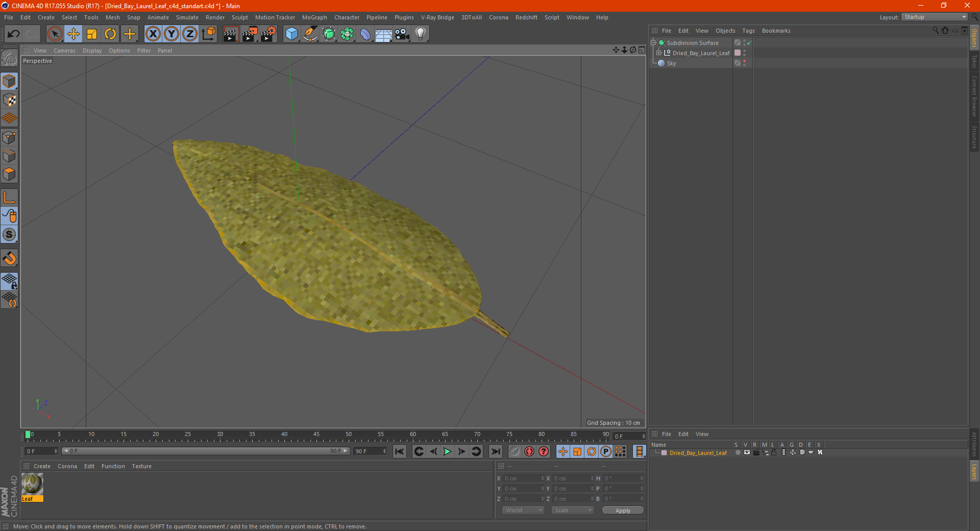The image size is (980, 531).
Task: Open the Simulate menu
Action: [x=187, y=17]
